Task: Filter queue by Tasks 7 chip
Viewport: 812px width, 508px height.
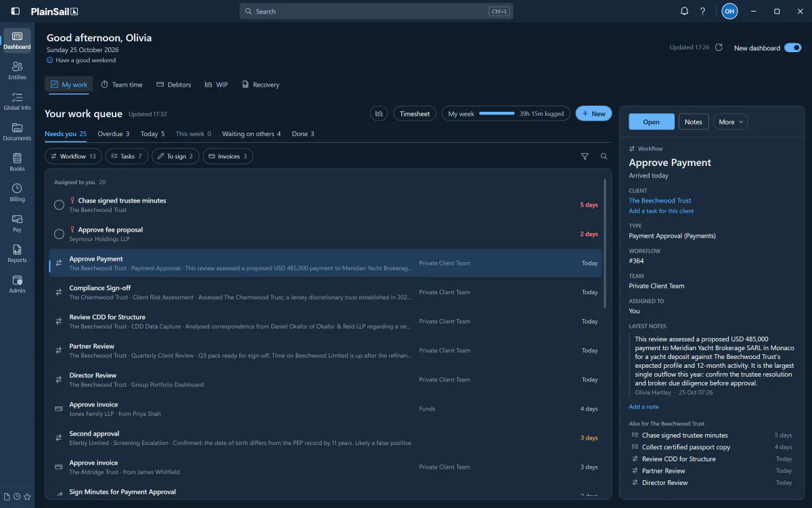Action: [x=127, y=156]
